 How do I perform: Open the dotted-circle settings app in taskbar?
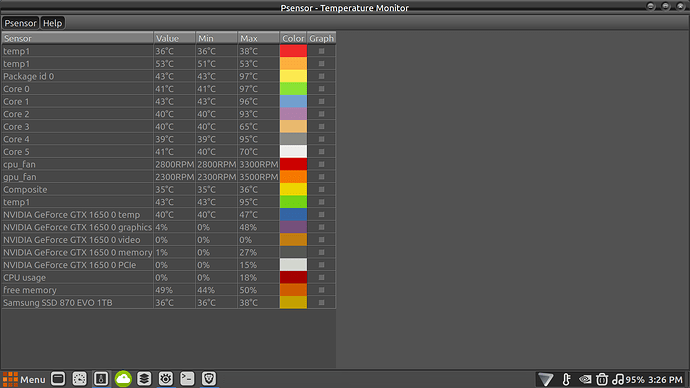click(x=80, y=379)
